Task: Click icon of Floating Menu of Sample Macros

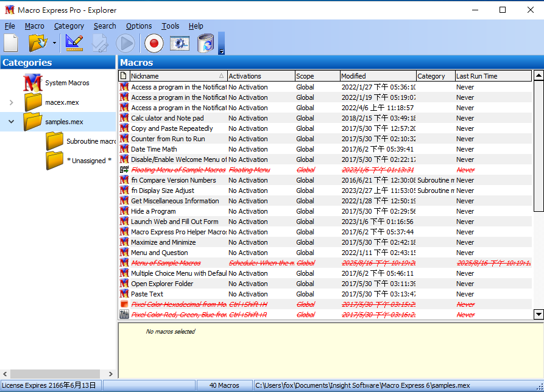Action: click(x=124, y=170)
